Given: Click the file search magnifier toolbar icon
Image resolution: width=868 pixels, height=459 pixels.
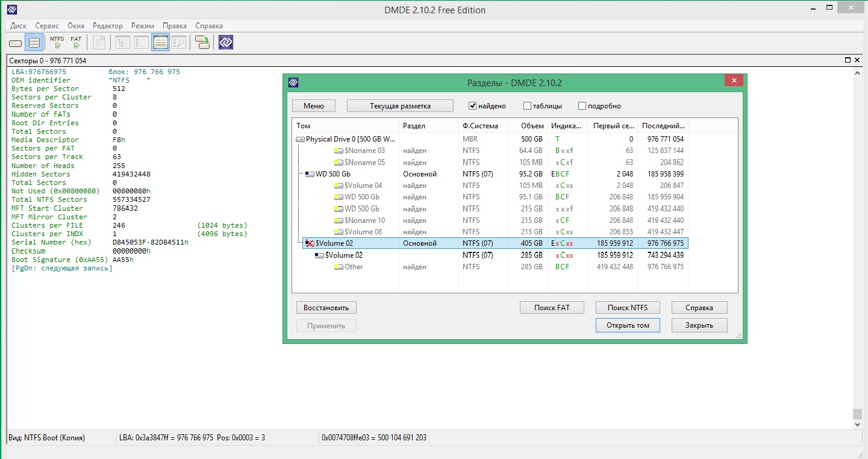Looking at the screenshot, I should click(x=178, y=43).
